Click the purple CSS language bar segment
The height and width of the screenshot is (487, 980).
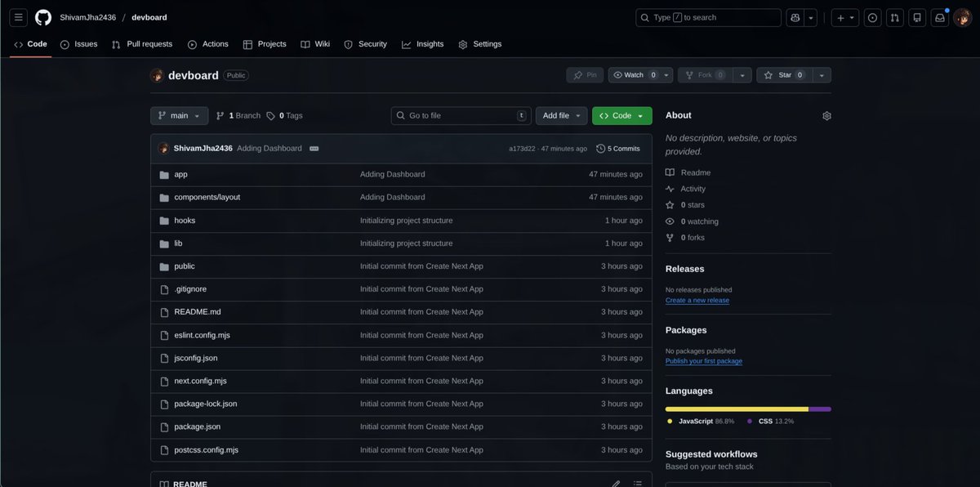[x=820, y=409]
